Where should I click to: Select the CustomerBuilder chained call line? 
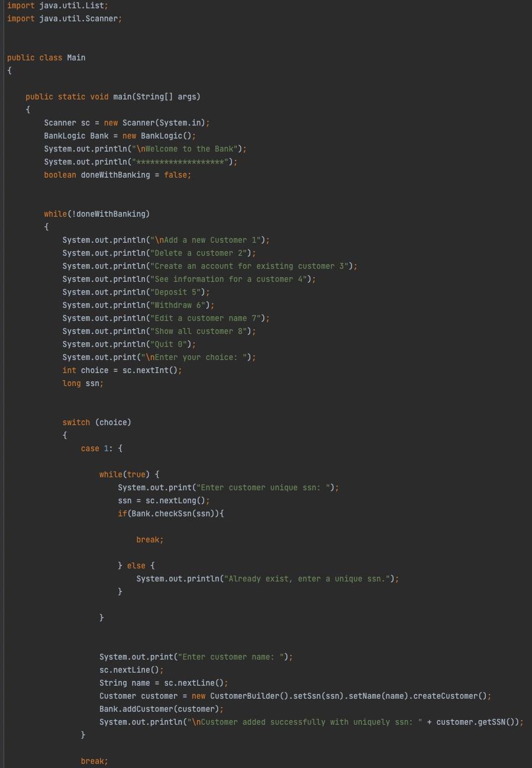tap(293, 696)
